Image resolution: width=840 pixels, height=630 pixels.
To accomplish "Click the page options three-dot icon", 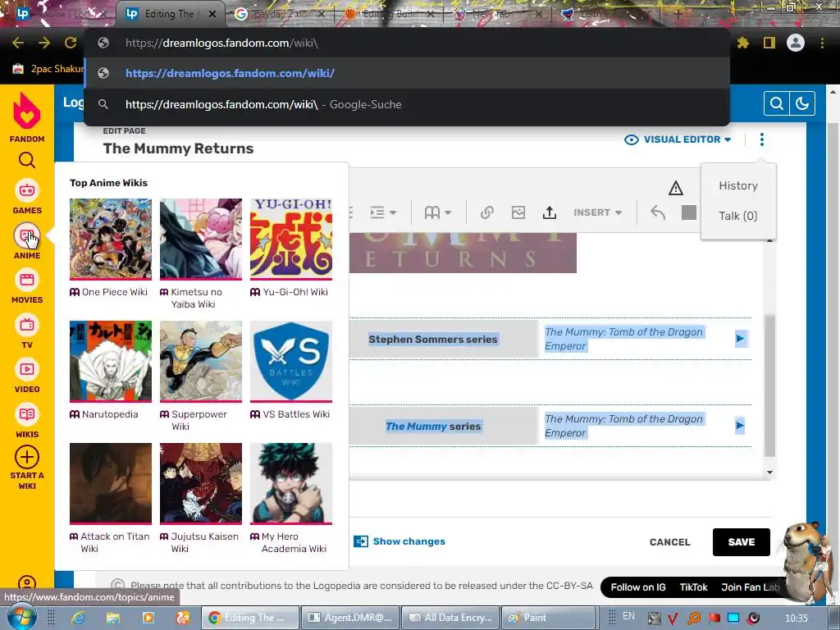I will click(x=762, y=139).
